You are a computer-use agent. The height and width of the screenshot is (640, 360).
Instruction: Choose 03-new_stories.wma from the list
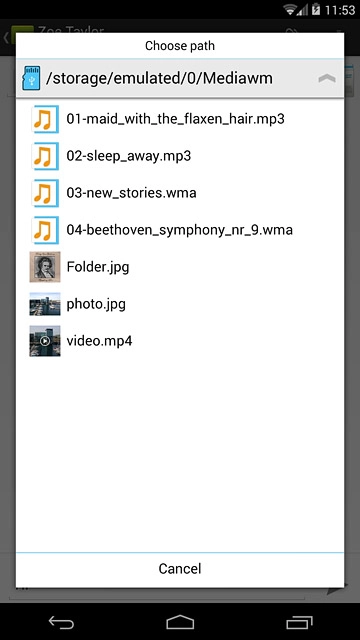[131, 193]
